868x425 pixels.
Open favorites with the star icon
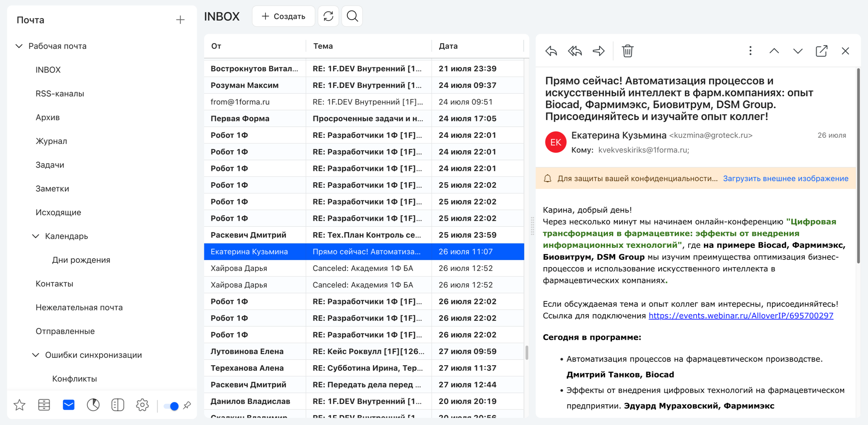[19, 405]
